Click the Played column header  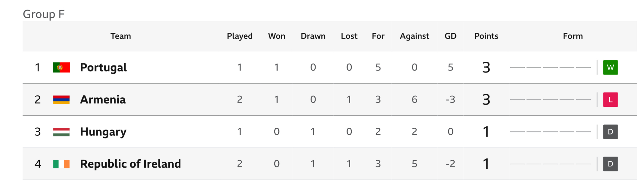coord(240,36)
